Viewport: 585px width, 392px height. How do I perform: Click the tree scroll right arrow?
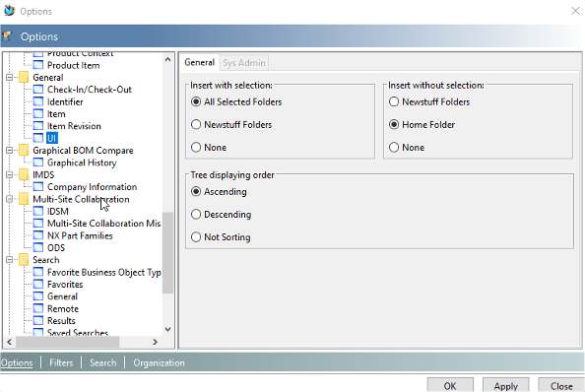[156, 342]
